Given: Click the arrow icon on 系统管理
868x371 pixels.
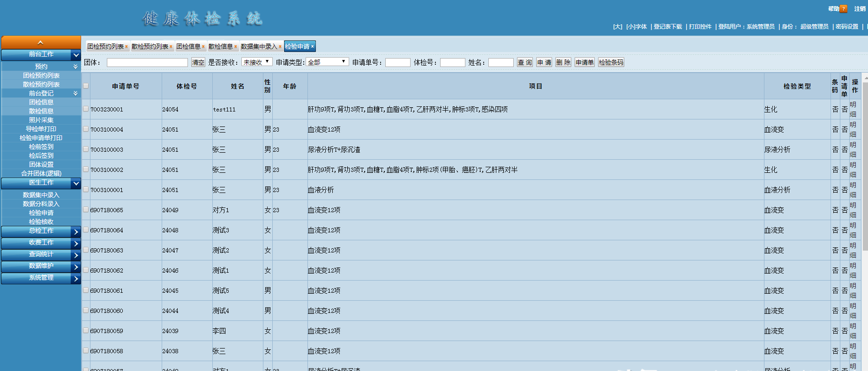Looking at the screenshot, I should (x=76, y=279).
